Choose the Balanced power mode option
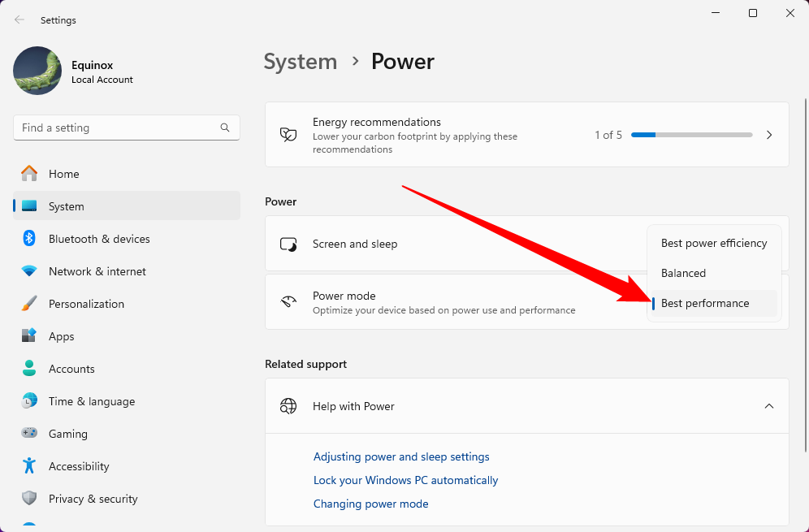Image resolution: width=809 pixels, height=532 pixels. 683,273
